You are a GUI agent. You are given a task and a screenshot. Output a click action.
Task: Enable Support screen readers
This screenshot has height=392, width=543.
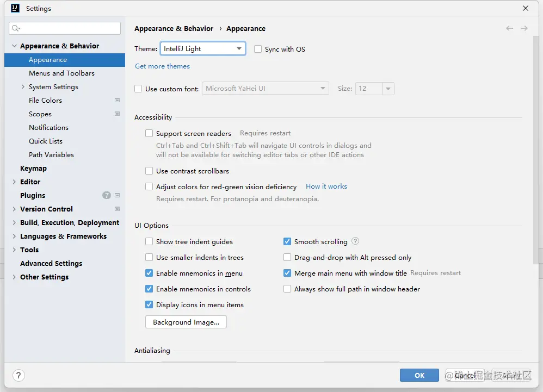(x=149, y=133)
